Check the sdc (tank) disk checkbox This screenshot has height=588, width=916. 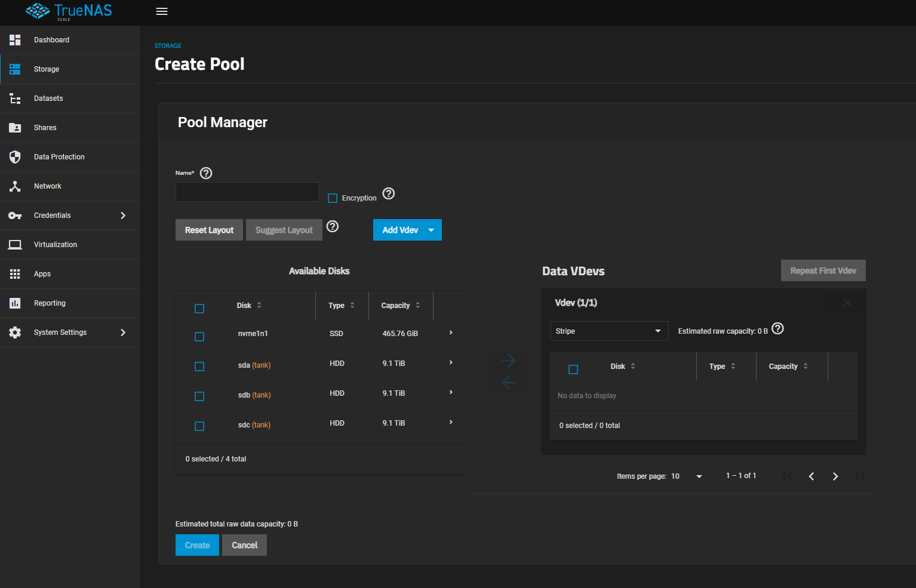[x=199, y=426]
